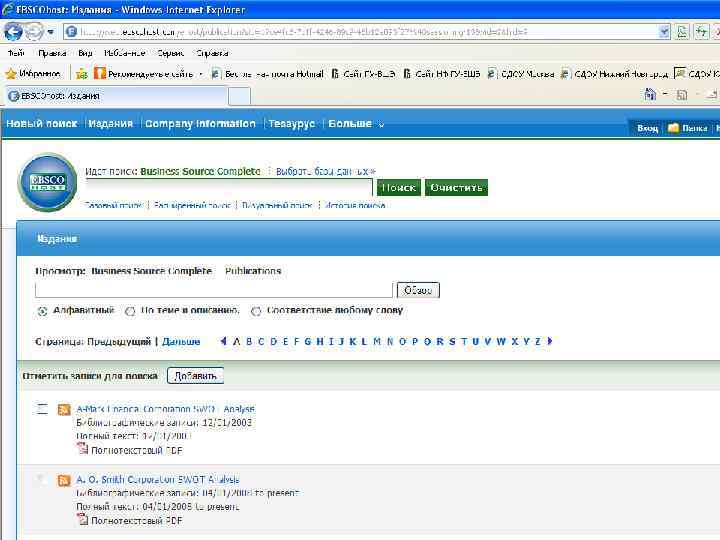Click Выбрать базы данных link
720x540 pixels.
coord(326,171)
